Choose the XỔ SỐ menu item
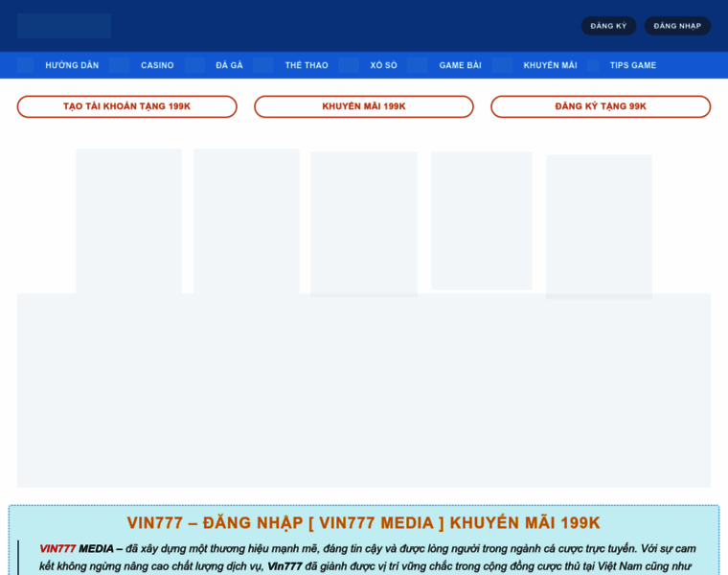 (x=383, y=65)
